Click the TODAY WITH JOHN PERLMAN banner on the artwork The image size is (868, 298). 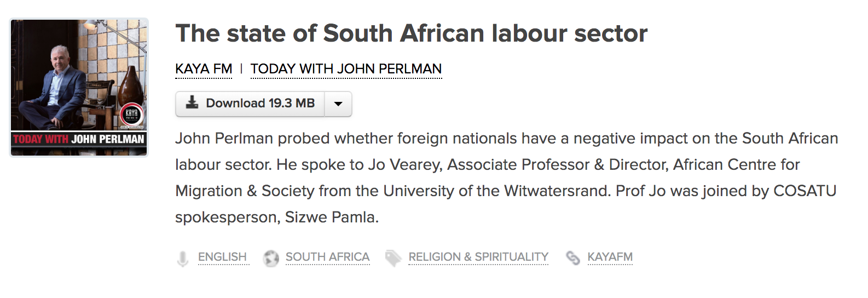tap(79, 139)
